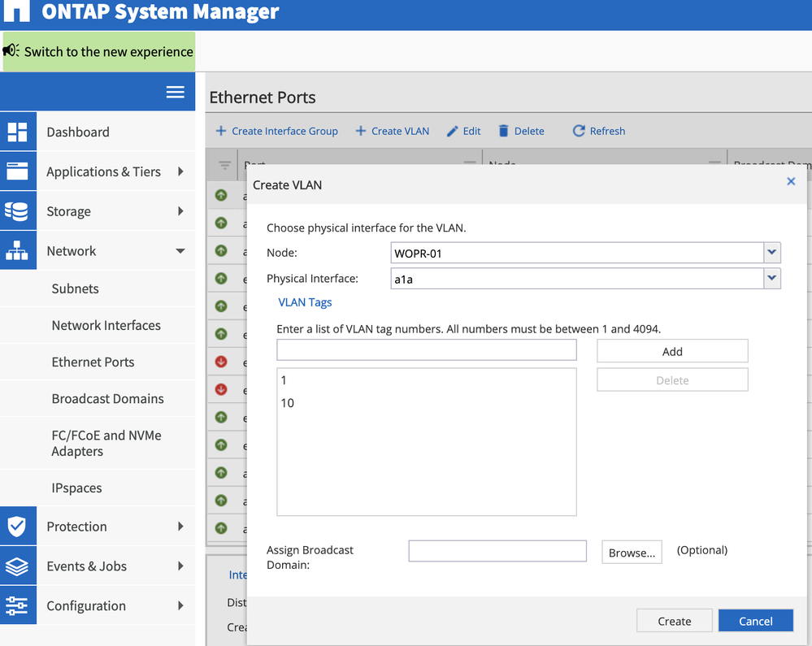The height and width of the screenshot is (646, 812).
Task: Select VLAN tag 10 in list
Action: coord(288,403)
